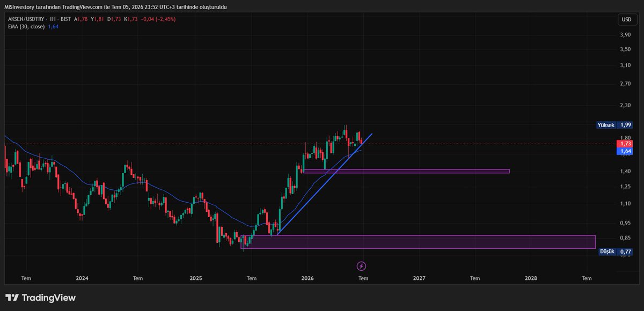Click the 2,30 price axis label

[x=625, y=106]
